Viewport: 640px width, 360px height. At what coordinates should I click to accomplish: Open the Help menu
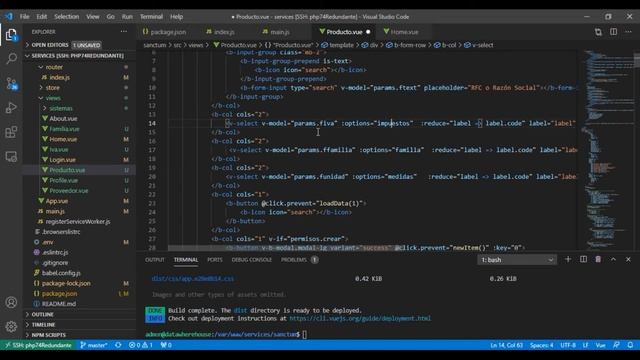tap(176, 17)
